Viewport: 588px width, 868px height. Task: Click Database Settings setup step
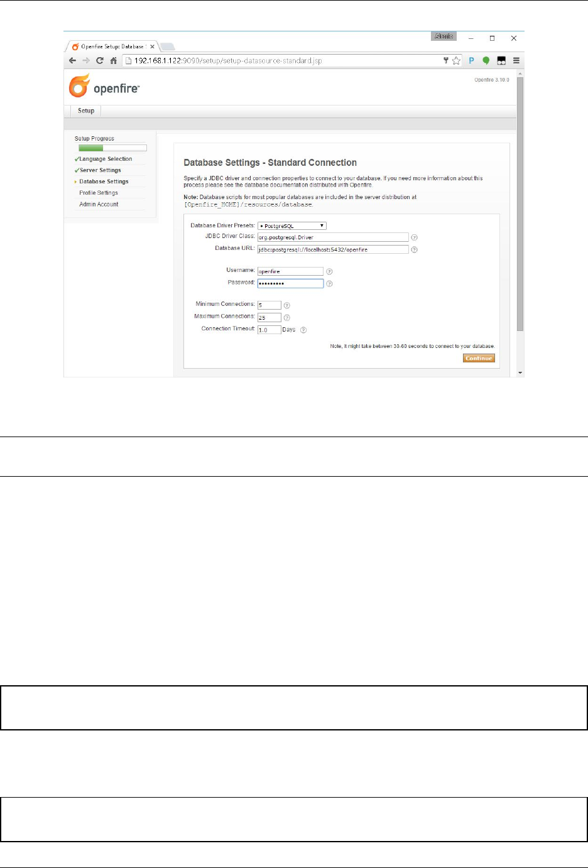[x=104, y=182]
